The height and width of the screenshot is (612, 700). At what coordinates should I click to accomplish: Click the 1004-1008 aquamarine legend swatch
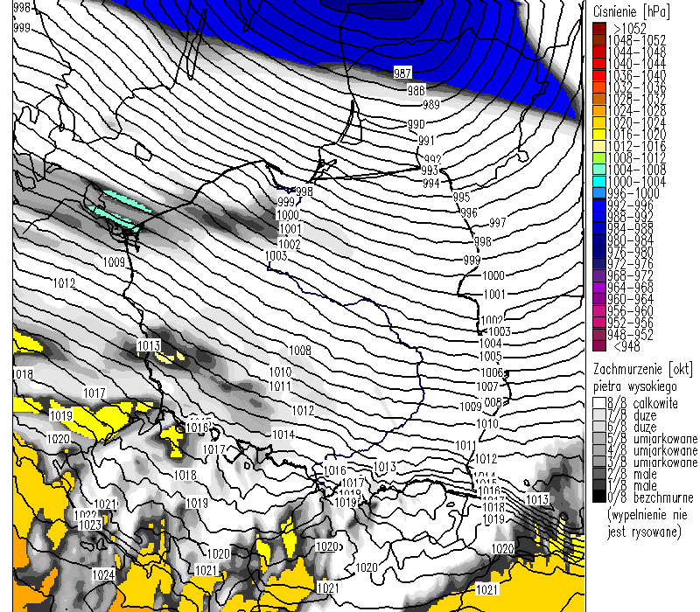(x=599, y=170)
